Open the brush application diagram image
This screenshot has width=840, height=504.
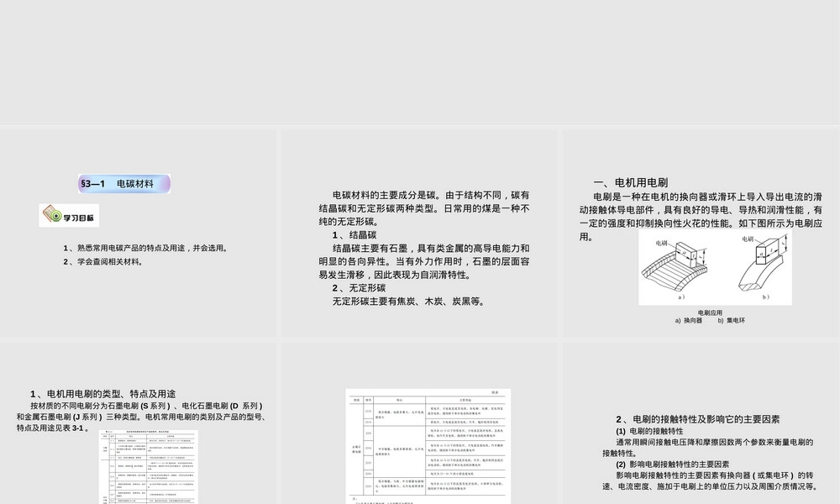(715, 268)
